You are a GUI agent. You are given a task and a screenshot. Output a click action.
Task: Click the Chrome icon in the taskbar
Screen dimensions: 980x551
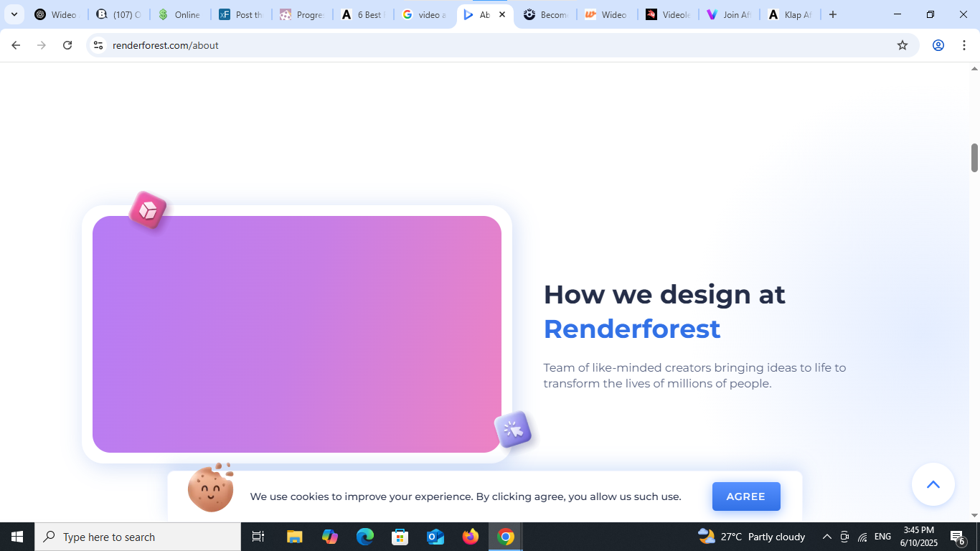click(x=506, y=537)
